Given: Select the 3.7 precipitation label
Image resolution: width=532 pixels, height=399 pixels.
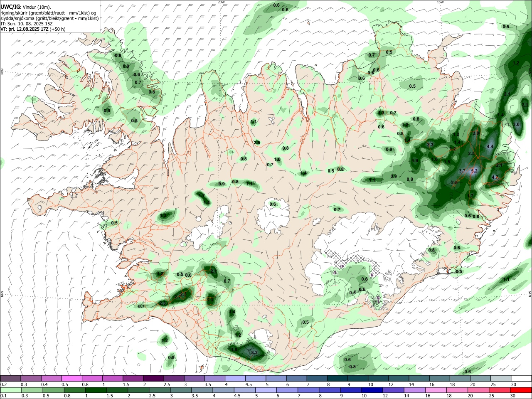Looking at the screenshot, I should click(462, 171).
